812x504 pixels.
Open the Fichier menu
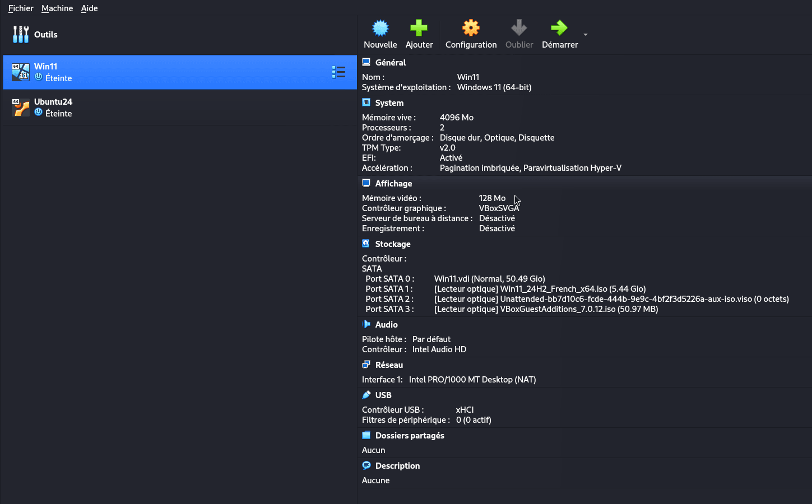pos(21,8)
